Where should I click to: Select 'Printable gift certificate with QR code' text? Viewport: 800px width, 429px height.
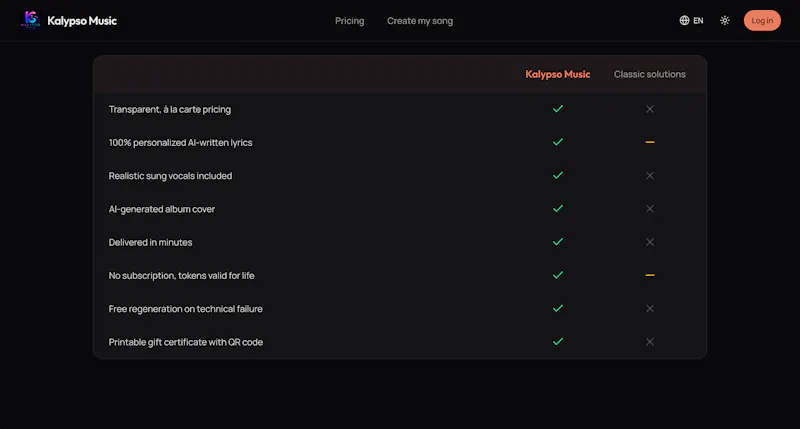[186, 342]
